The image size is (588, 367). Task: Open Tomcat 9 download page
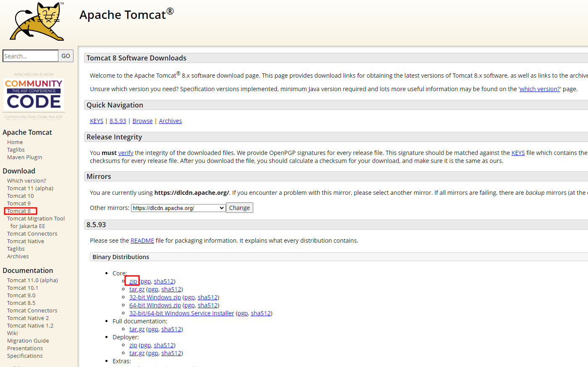click(x=19, y=204)
